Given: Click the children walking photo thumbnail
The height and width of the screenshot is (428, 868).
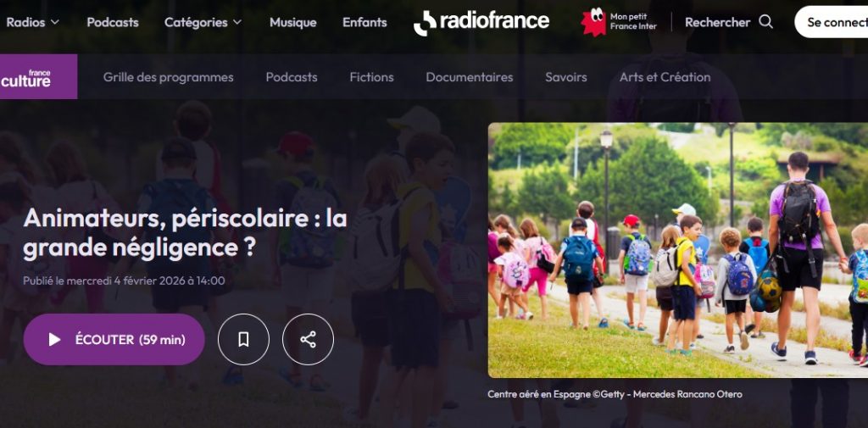Looking at the screenshot, I should point(677,250).
